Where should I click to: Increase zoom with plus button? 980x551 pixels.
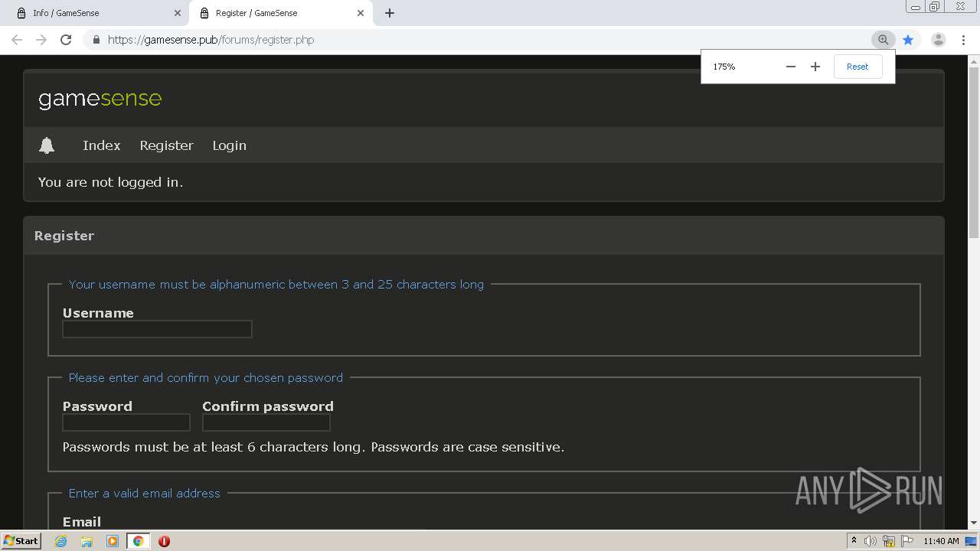click(x=815, y=67)
